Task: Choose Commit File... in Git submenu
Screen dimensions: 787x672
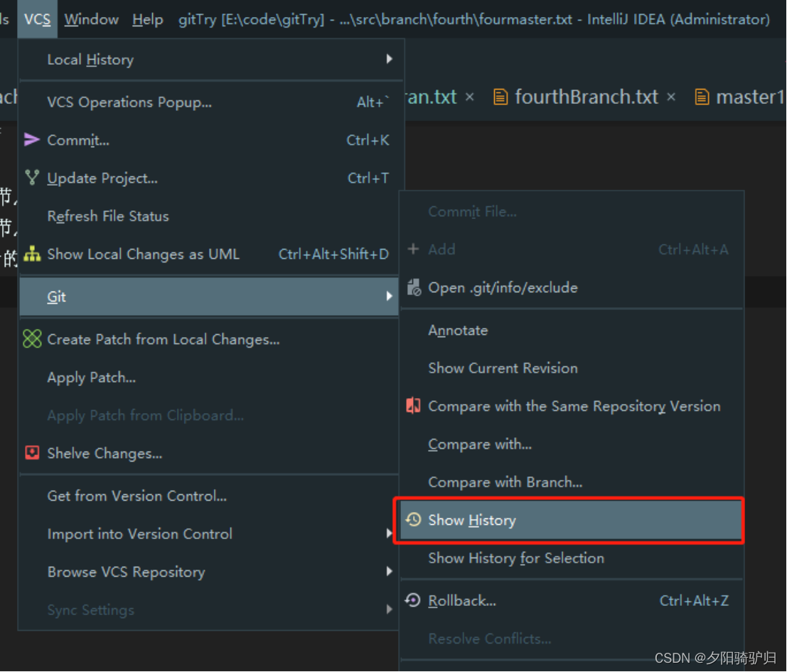Action: [572, 212]
